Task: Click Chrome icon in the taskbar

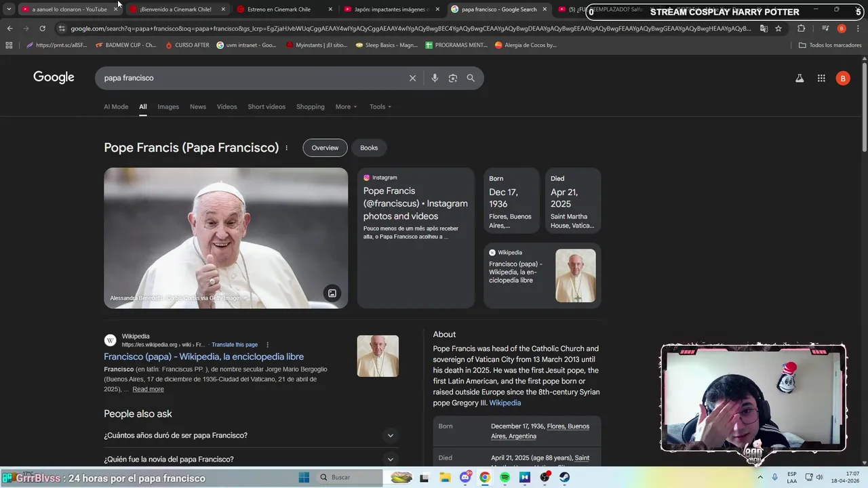Action: pos(484,477)
